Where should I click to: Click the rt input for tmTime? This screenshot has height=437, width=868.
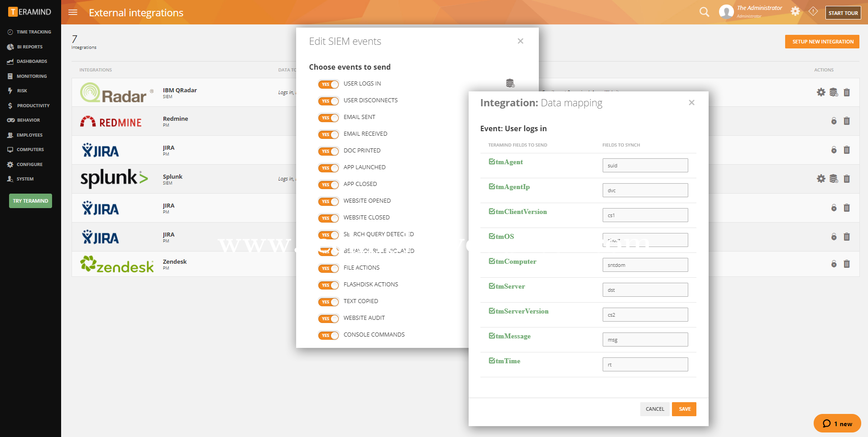pos(645,365)
